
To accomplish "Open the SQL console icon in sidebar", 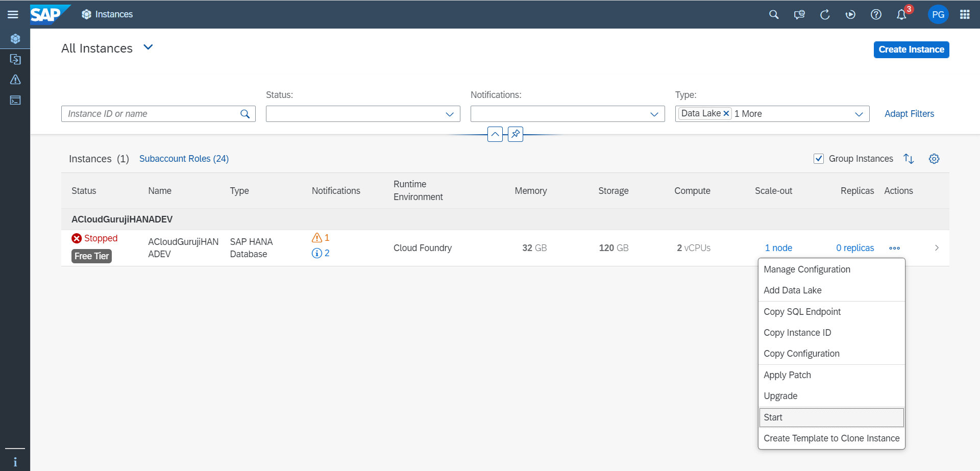I will [15, 100].
